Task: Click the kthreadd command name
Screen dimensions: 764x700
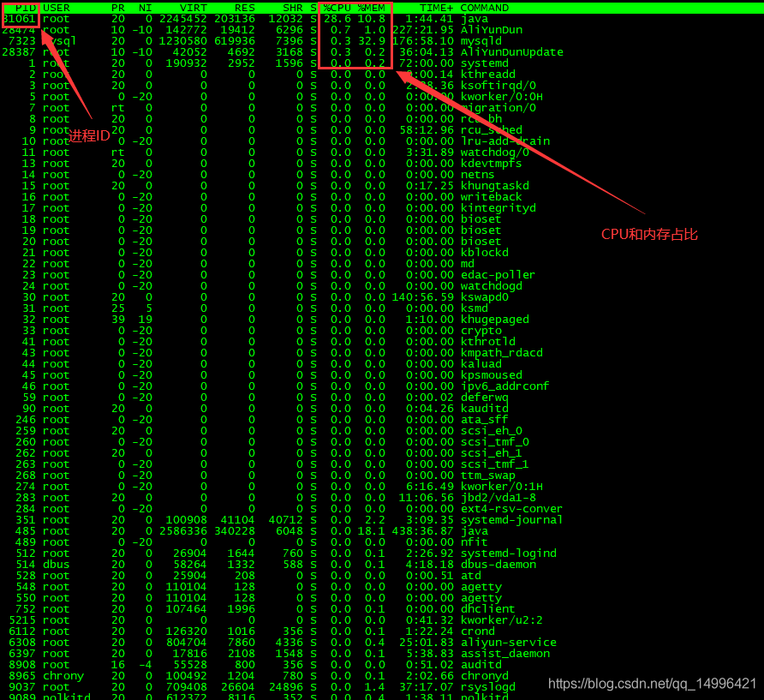Action: [x=488, y=74]
